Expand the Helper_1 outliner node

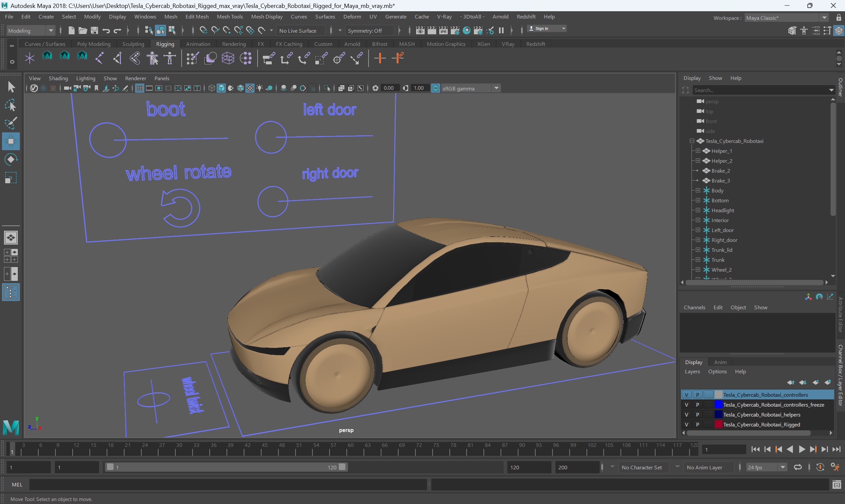[x=697, y=151]
